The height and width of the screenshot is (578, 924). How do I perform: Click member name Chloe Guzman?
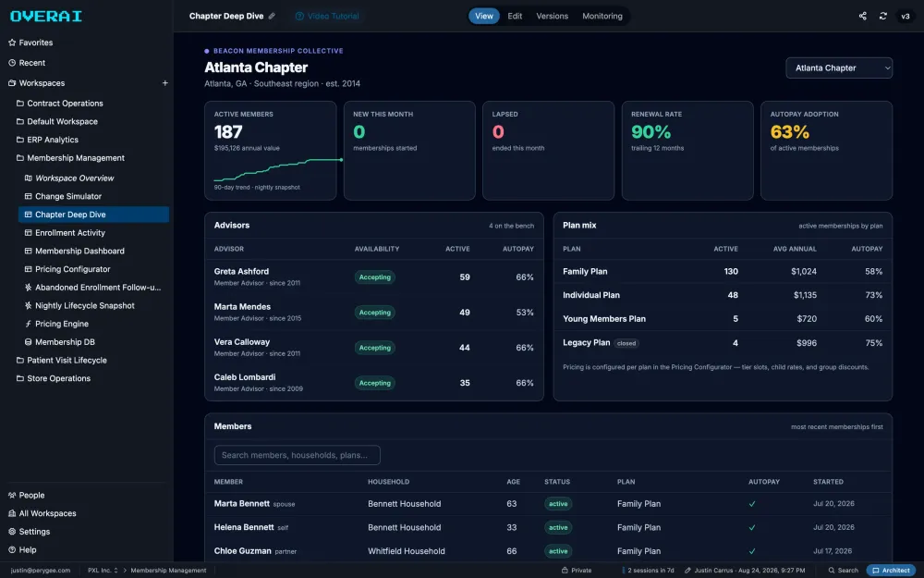242,551
